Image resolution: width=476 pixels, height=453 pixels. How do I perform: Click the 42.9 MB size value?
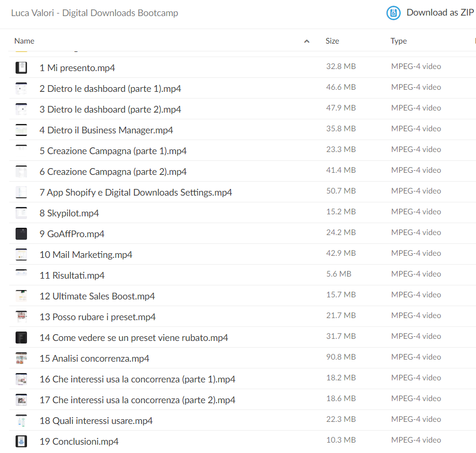tap(341, 253)
